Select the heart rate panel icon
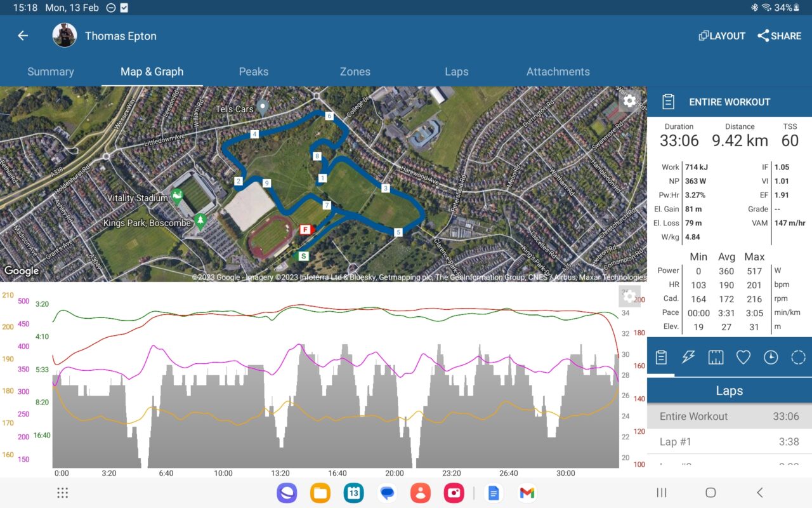 [x=743, y=357]
